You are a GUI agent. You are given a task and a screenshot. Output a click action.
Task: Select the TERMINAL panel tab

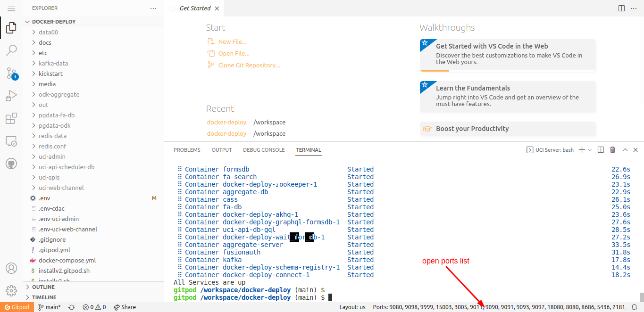point(309,150)
